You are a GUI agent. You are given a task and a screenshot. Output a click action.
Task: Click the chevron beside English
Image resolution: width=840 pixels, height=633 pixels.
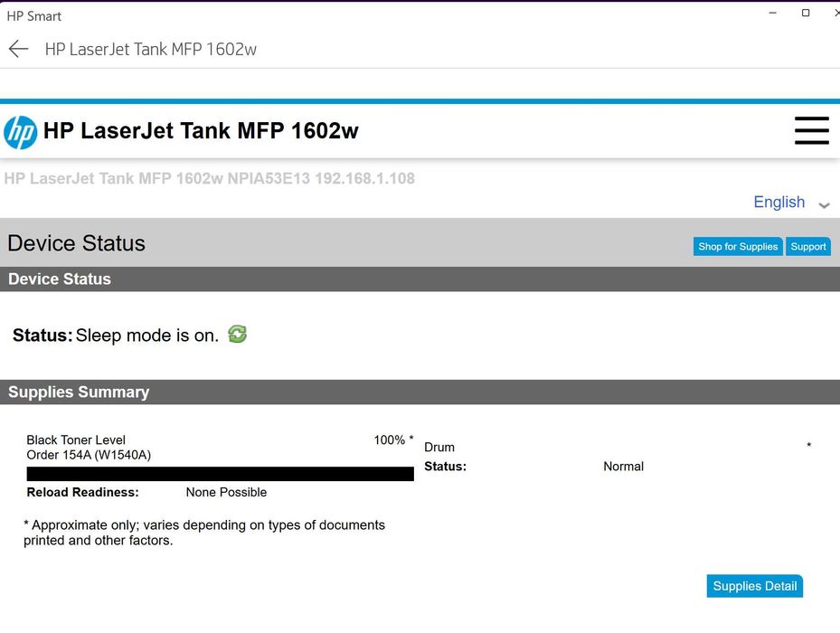point(824,205)
